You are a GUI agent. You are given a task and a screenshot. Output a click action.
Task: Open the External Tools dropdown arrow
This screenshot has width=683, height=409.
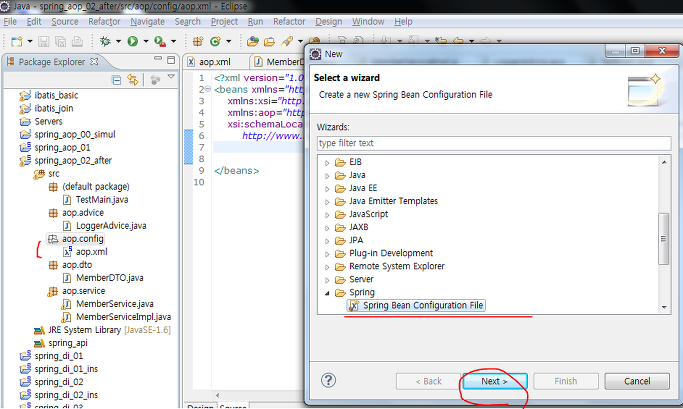coord(173,41)
